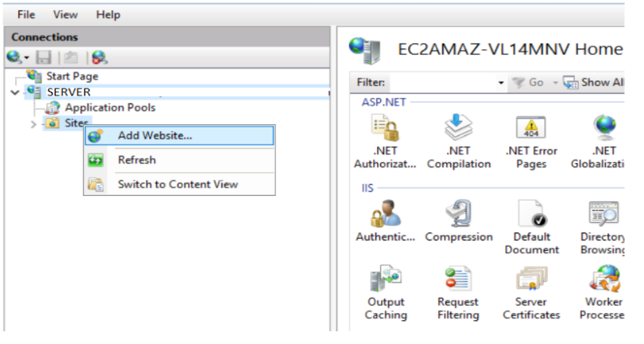Click the Add Website globe icon
The image size is (644, 344).
96,135
